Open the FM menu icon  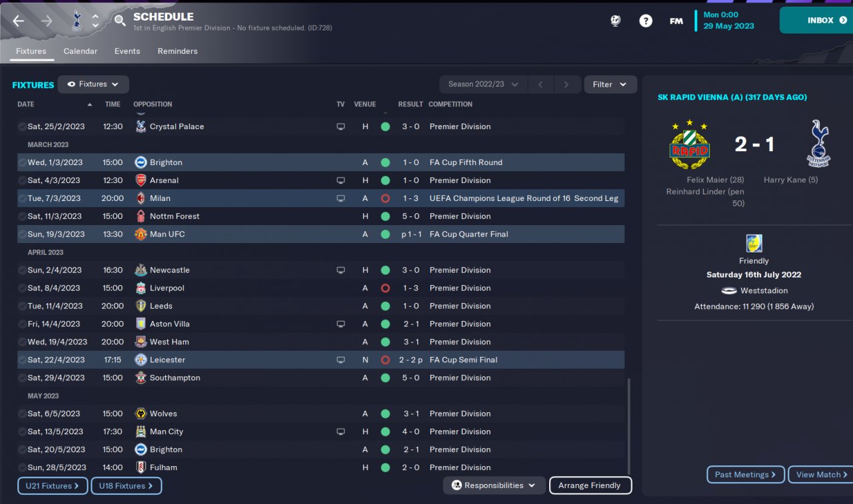tap(676, 21)
